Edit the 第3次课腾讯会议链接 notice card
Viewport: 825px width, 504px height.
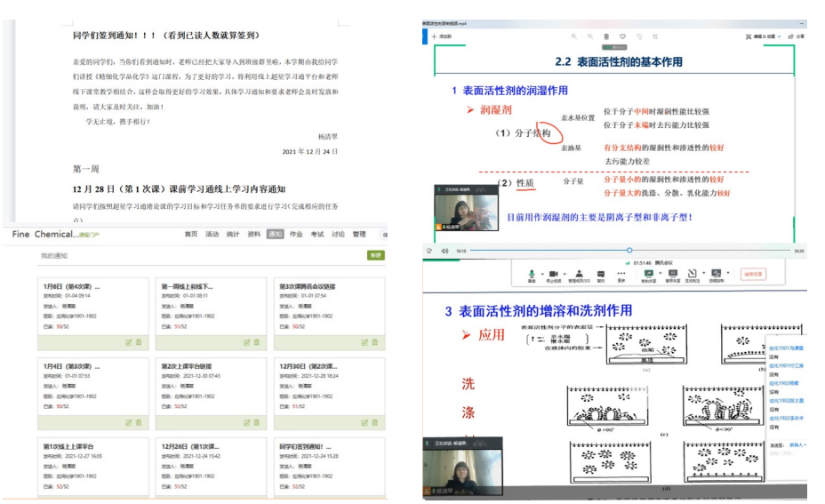(x=364, y=342)
